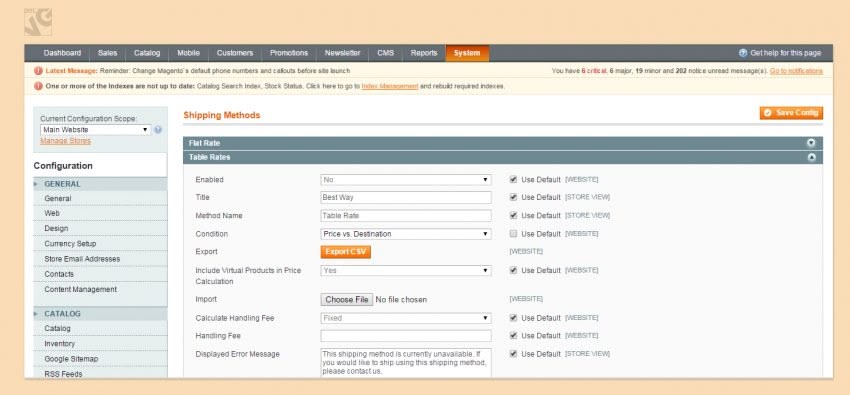The height and width of the screenshot is (395, 850).
Task: Follow the Go to notifications link
Action: point(796,71)
